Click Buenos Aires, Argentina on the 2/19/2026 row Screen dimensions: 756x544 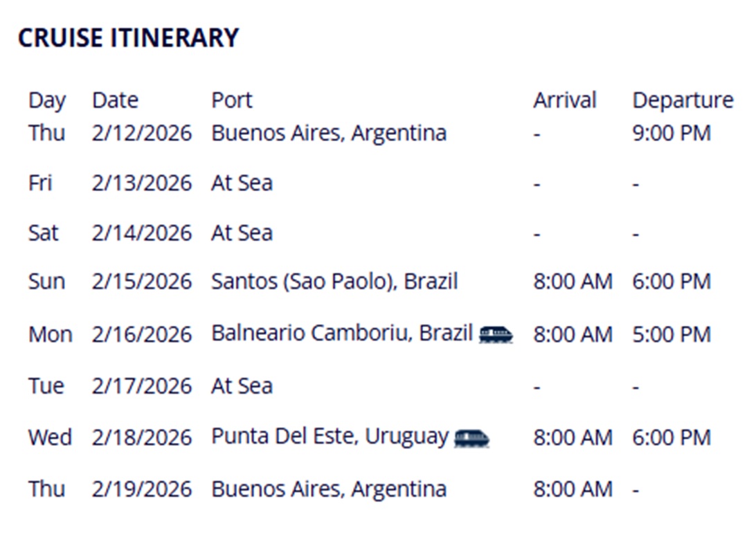[329, 489]
